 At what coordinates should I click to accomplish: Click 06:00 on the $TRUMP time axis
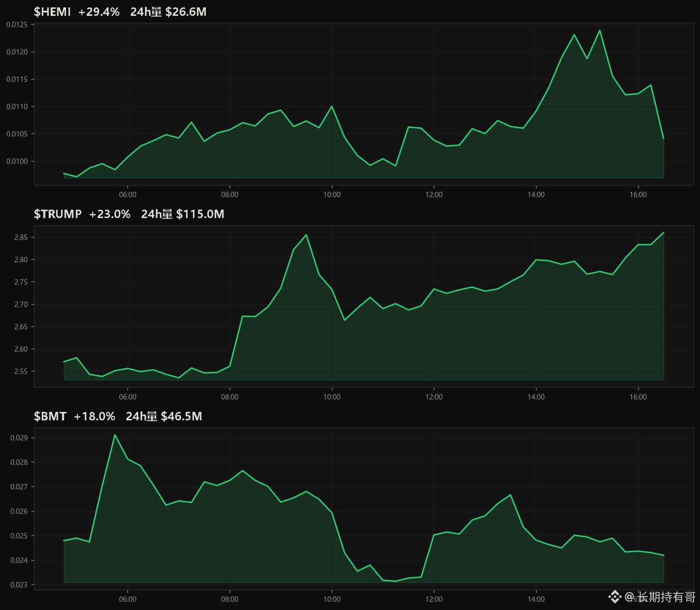click(x=128, y=397)
